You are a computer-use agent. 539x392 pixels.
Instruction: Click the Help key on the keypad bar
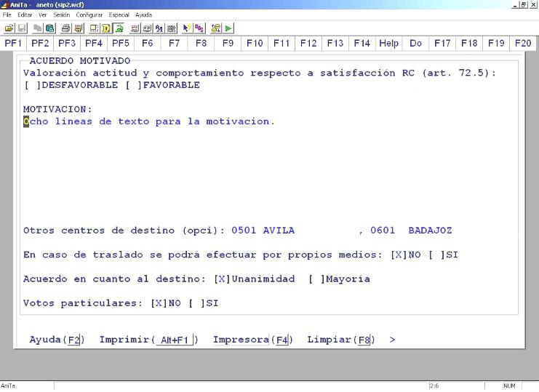pos(388,44)
